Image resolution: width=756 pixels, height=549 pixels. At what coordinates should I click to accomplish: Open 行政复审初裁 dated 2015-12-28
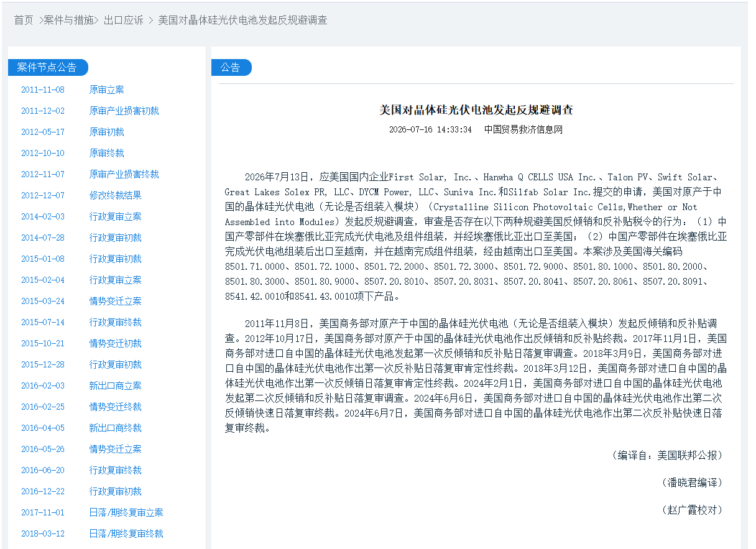tap(116, 364)
